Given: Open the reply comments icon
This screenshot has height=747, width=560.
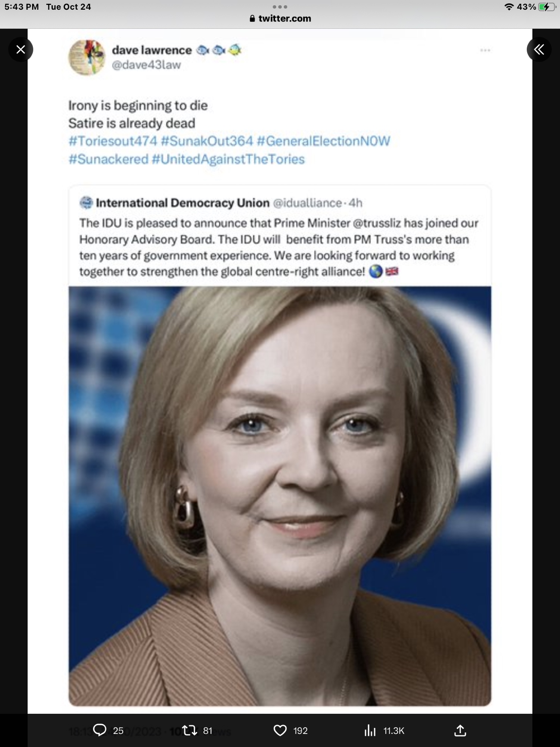Looking at the screenshot, I should pyautogui.click(x=100, y=730).
